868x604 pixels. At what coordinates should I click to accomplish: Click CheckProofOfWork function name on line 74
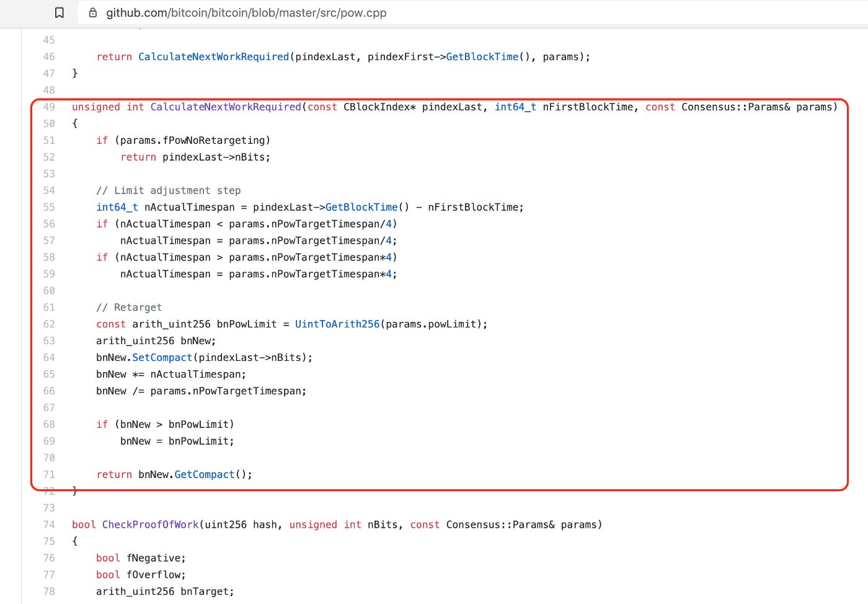pos(150,525)
